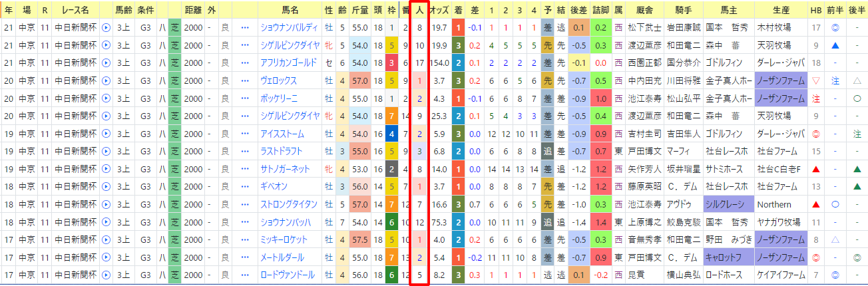
Task: Open horse page for ヴェロックス
Action: click(280, 80)
